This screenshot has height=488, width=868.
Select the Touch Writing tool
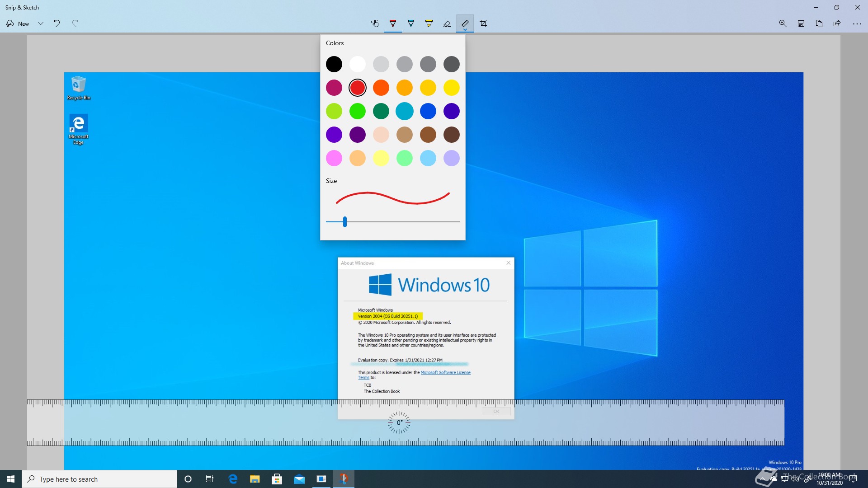click(x=375, y=23)
